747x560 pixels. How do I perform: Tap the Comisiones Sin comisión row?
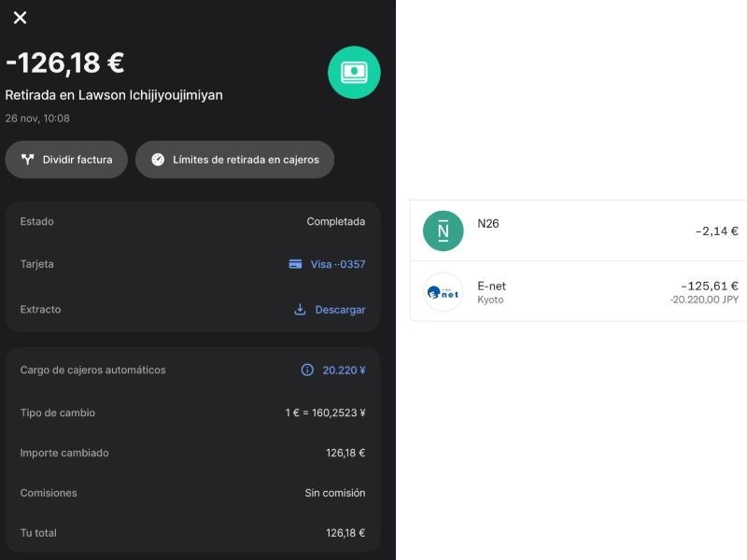pos(192,493)
